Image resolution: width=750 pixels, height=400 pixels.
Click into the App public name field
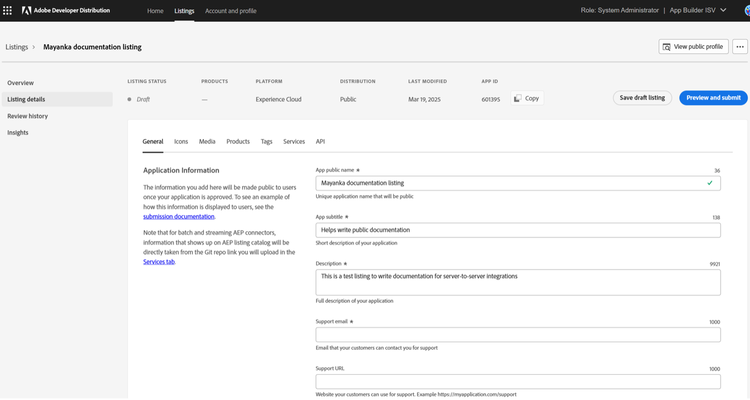pos(518,183)
